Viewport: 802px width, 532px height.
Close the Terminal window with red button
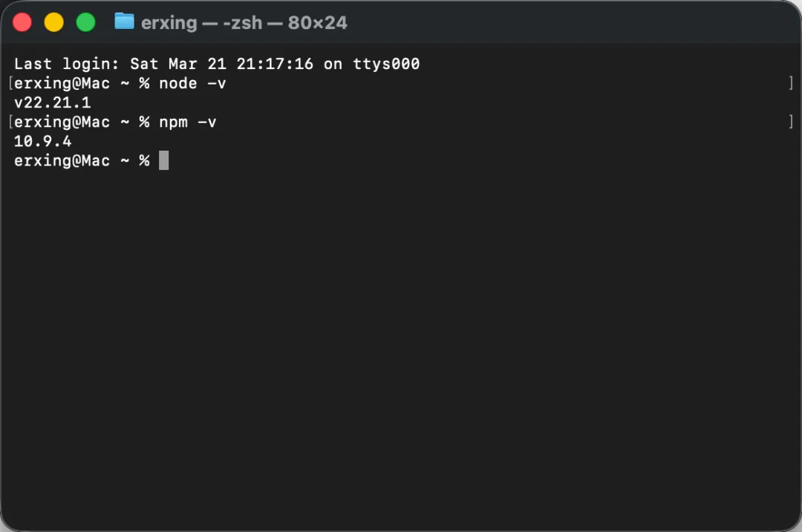tap(22, 22)
